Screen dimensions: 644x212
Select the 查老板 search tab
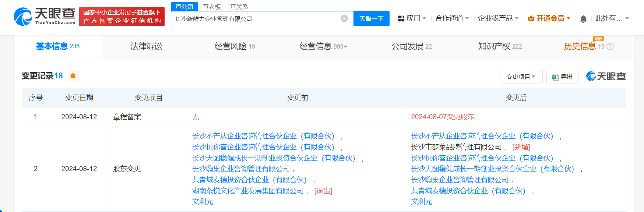[212, 7]
